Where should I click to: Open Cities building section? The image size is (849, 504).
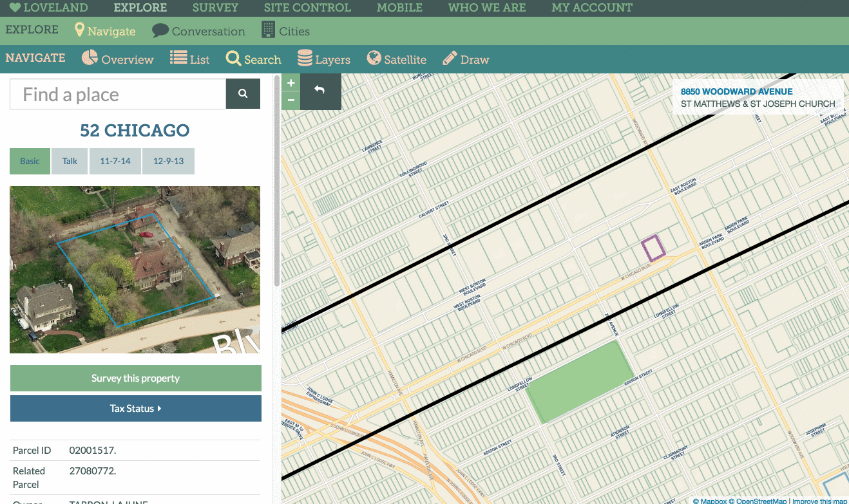[285, 31]
